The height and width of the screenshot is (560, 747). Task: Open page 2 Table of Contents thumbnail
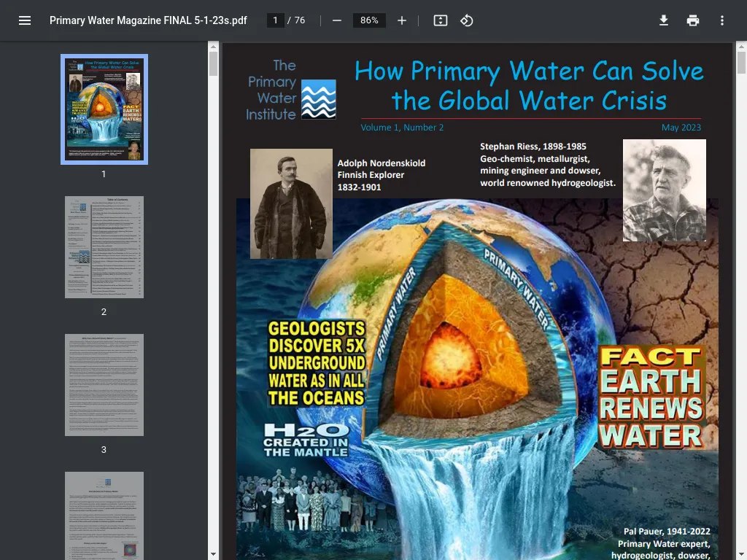[104, 247]
